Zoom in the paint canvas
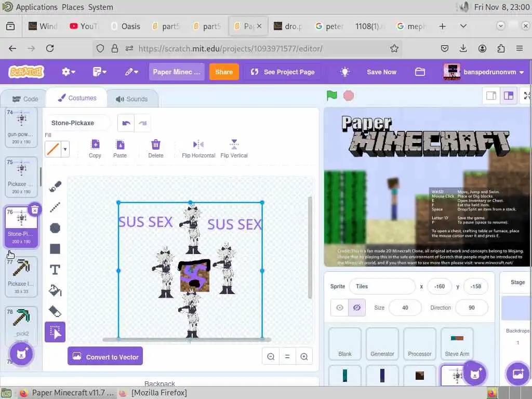The height and width of the screenshot is (399, 532). (304, 356)
